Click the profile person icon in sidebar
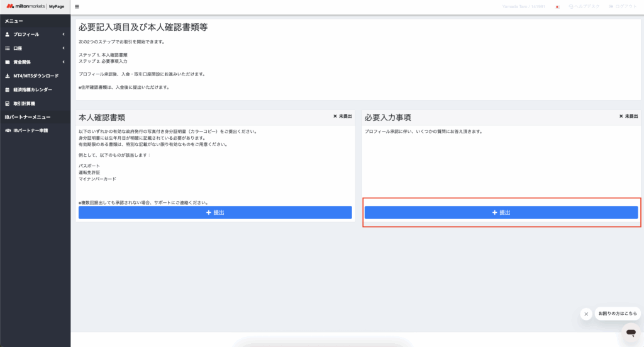The width and height of the screenshot is (644, 347). coord(8,35)
